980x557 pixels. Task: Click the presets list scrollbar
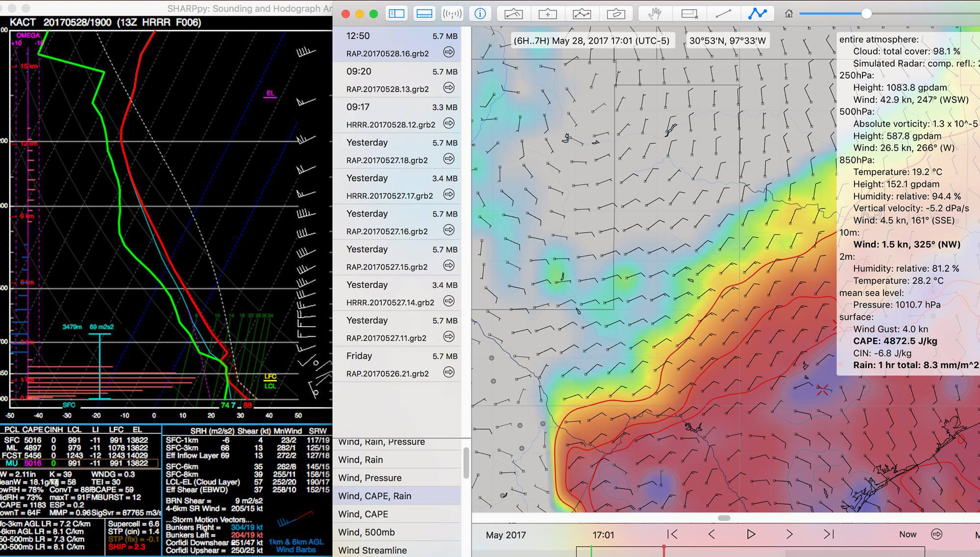(x=466, y=462)
